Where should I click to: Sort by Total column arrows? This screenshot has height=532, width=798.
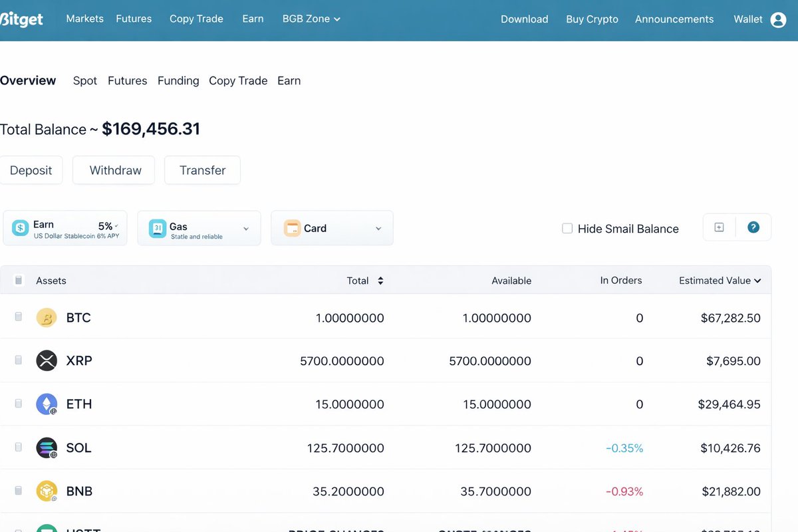pyautogui.click(x=380, y=281)
